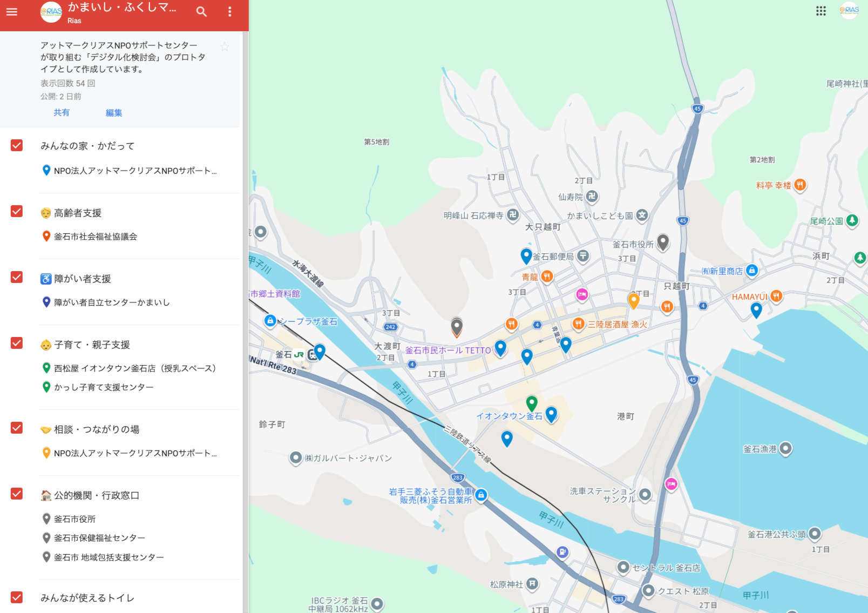Click the gray pin at 釜石市役所
Viewport: 868px width, 613px height.
[663, 242]
